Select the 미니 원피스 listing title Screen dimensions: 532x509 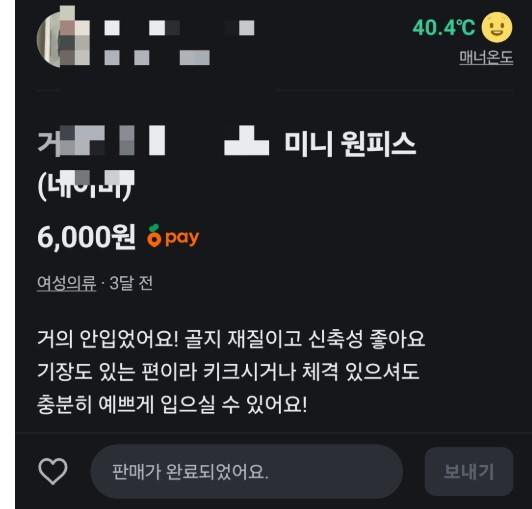coord(350,144)
